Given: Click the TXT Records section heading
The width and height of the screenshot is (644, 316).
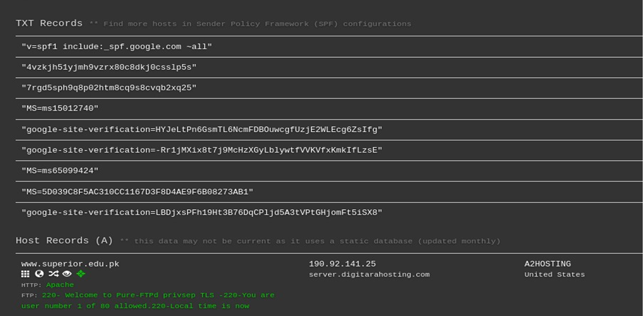Looking at the screenshot, I should pos(49,23).
